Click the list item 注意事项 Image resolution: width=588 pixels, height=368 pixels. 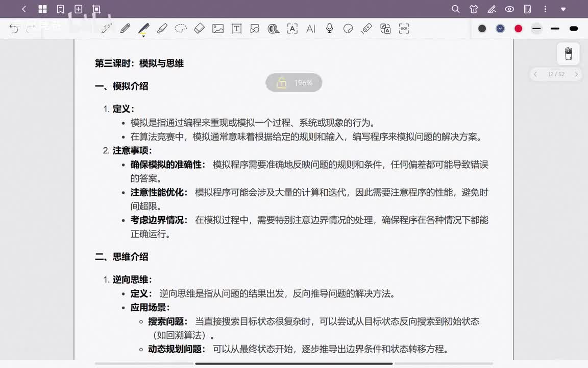click(132, 151)
